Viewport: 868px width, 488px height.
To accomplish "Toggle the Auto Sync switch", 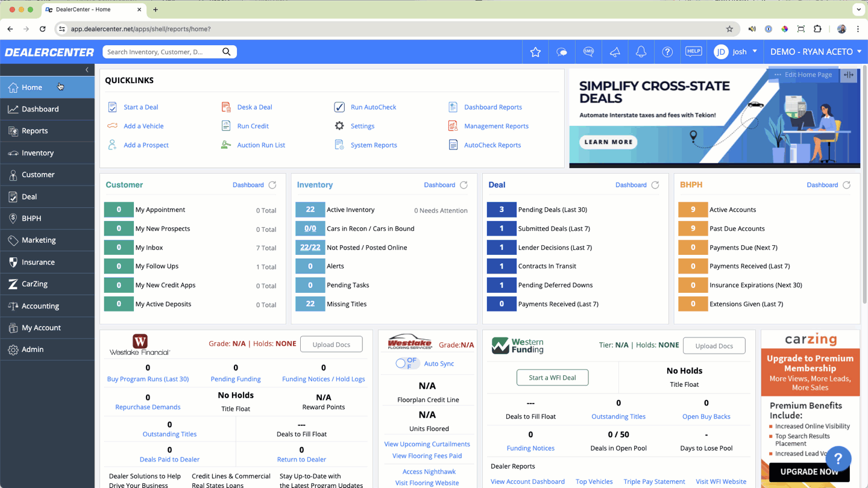I will coord(407,363).
